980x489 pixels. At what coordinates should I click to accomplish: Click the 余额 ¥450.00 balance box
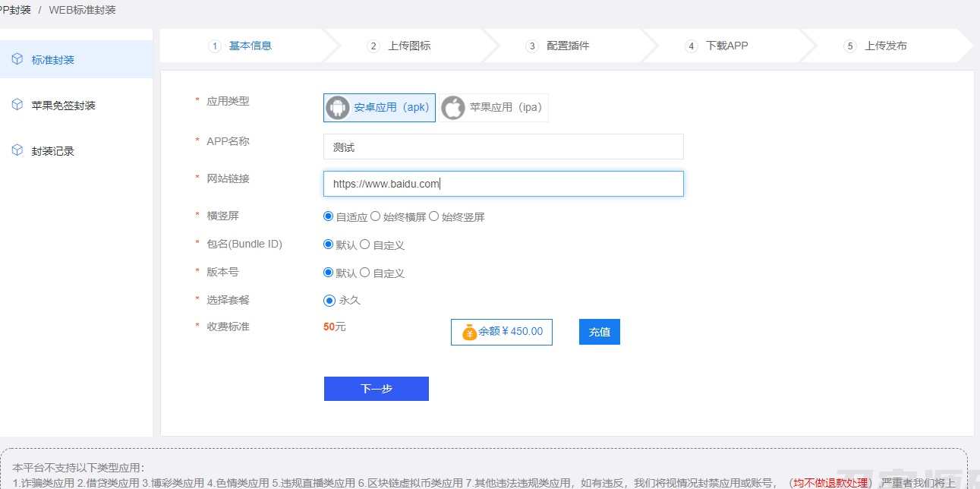502,332
